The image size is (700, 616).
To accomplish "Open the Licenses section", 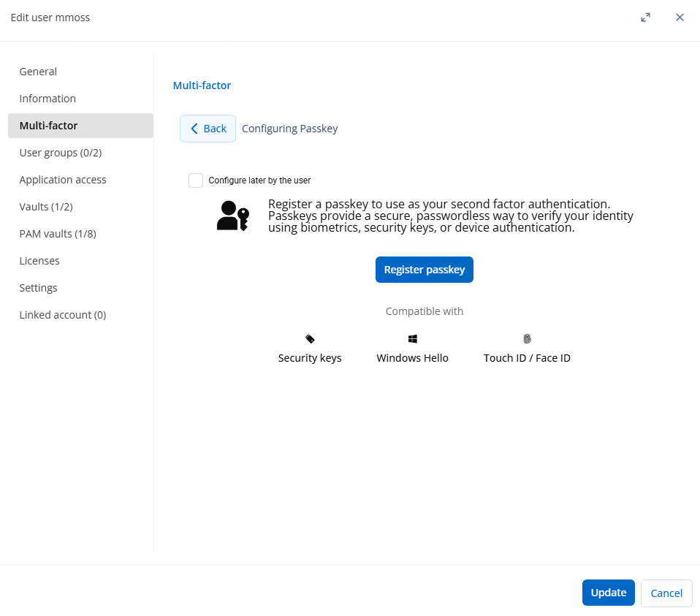I will pyautogui.click(x=39, y=261).
